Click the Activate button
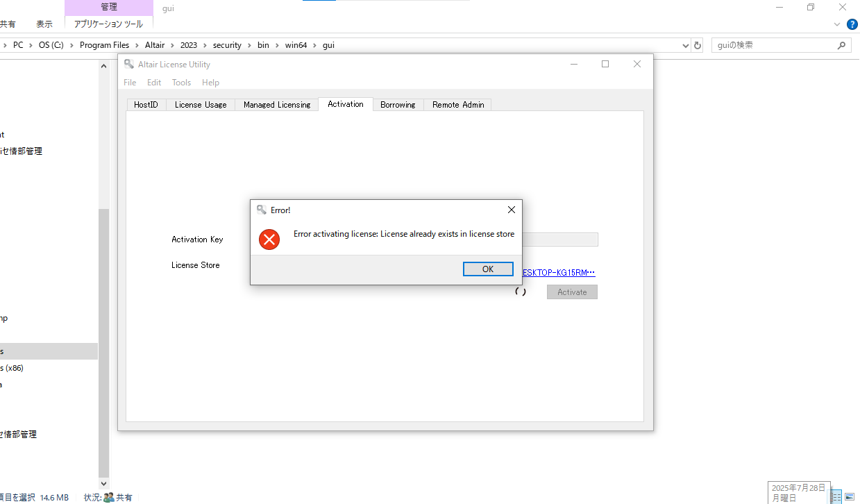Viewport: 860px width, 504px height. 572,292
